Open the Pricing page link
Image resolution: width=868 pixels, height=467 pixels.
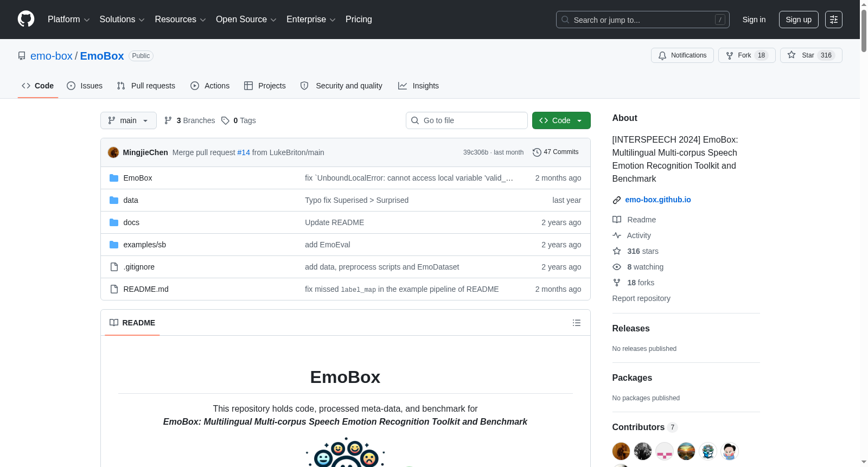[x=359, y=20]
